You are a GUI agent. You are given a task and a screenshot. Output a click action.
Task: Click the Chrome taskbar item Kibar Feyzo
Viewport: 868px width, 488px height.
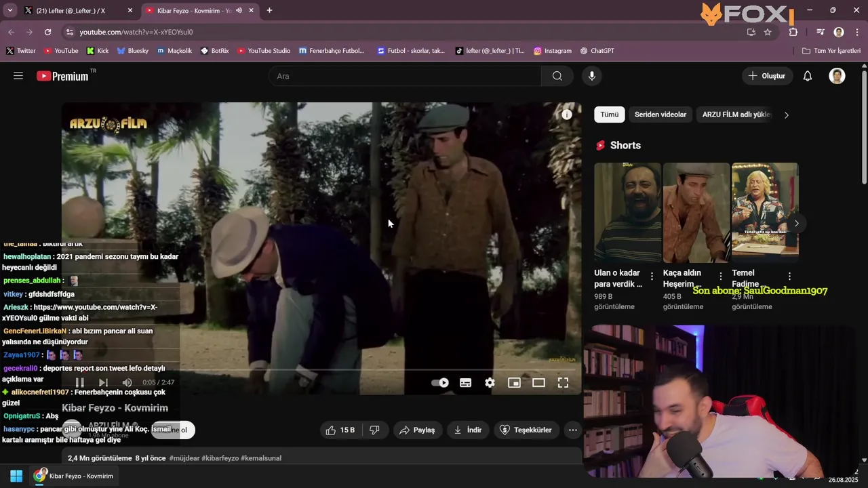(x=76, y=476)
